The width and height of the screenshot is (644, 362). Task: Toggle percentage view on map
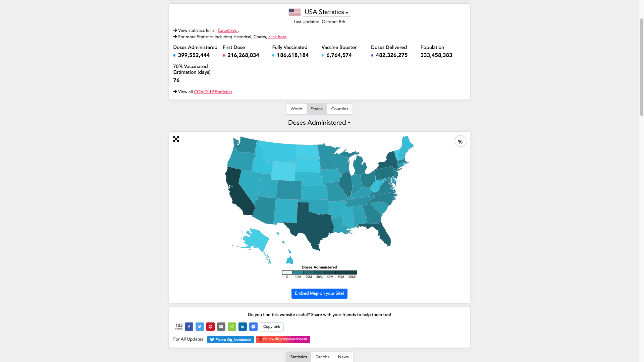[x=460, y=141]
